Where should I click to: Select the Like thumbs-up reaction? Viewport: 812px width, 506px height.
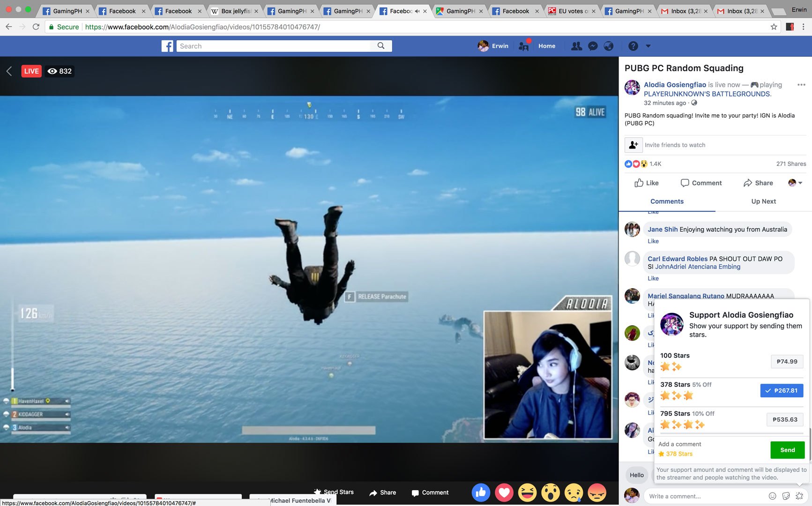tap(481, 492)
